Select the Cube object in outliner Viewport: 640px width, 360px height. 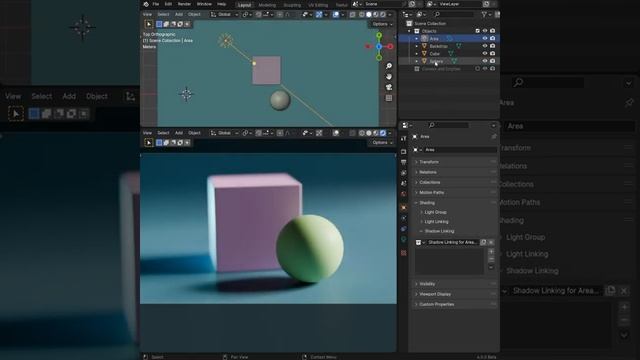(x=435, y=53)
